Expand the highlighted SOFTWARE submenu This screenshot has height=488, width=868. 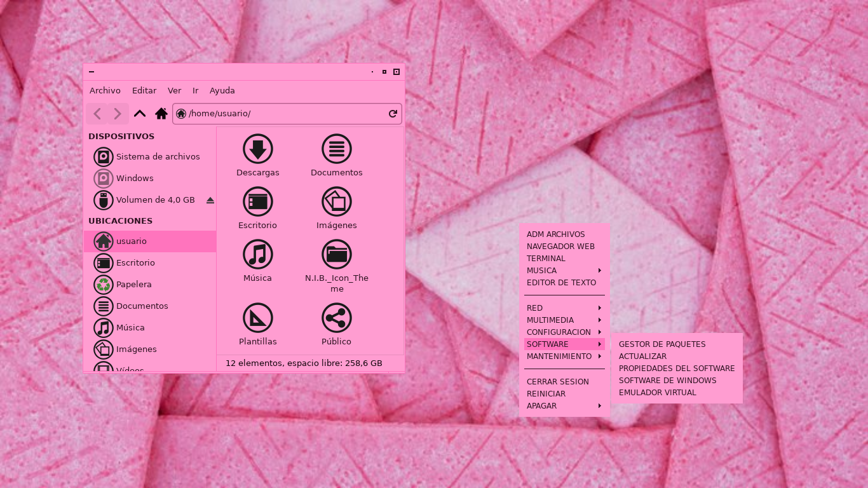[564, 344]
